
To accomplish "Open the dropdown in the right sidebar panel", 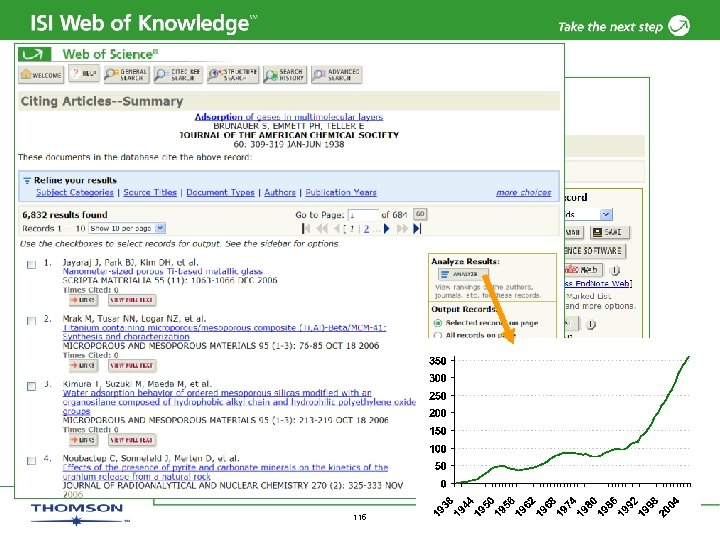I will (x=606, y=214).
